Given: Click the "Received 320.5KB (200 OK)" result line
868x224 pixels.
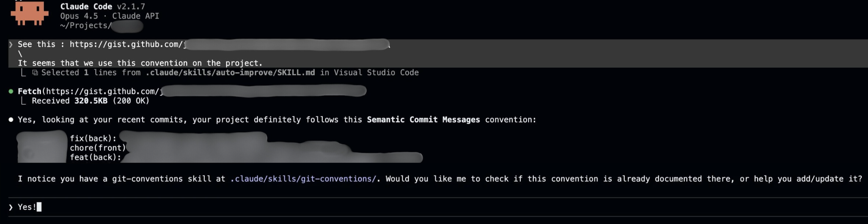Looking at the screenshot, I should pyautogui.click(x=91, y=101).
